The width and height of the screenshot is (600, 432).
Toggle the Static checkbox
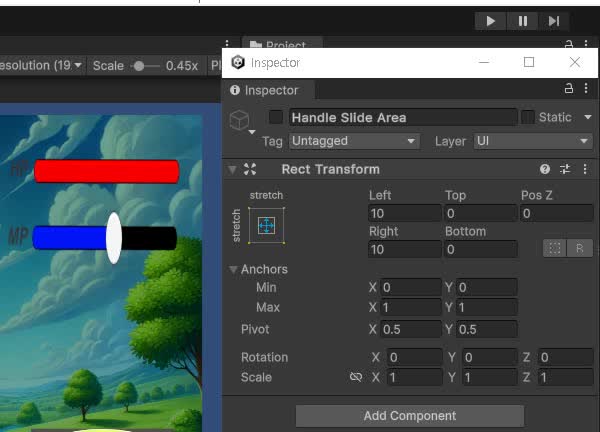click(x=528, y=117)
